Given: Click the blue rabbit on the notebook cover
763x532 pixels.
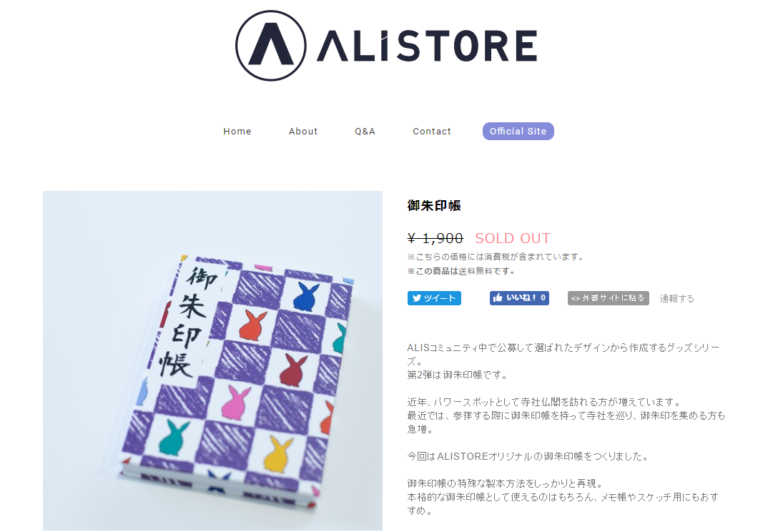Looking at the screenshot, I should (x=305, y=297).
